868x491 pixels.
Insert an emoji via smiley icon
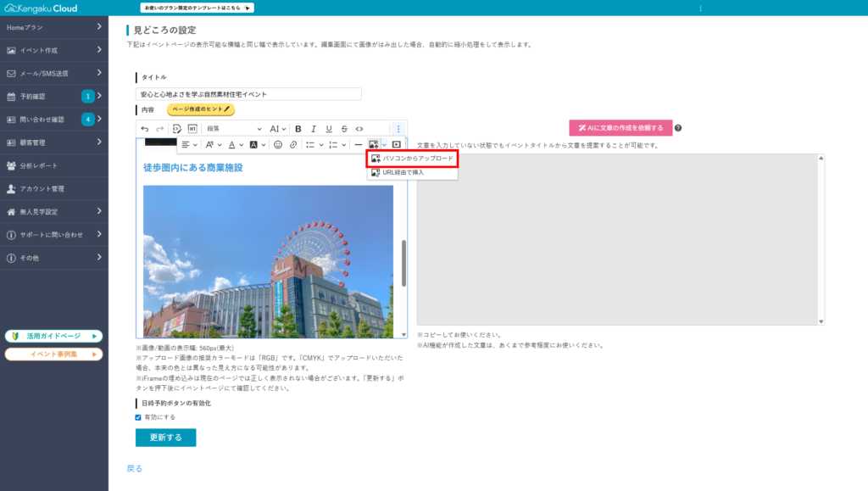pos(277,145)
